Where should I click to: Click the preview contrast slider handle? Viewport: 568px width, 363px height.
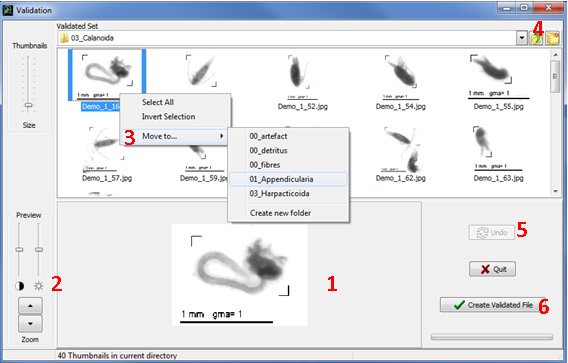pos(19,249)
